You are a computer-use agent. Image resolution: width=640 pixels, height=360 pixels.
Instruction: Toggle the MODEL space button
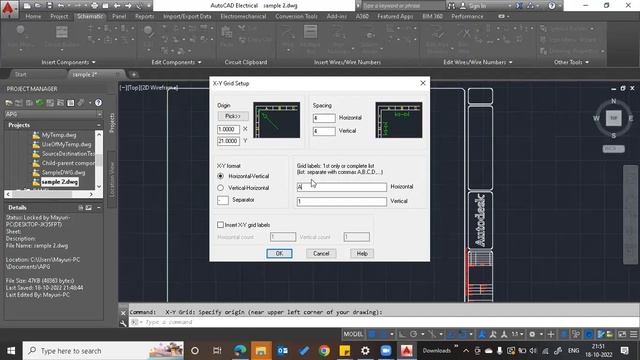353,334
